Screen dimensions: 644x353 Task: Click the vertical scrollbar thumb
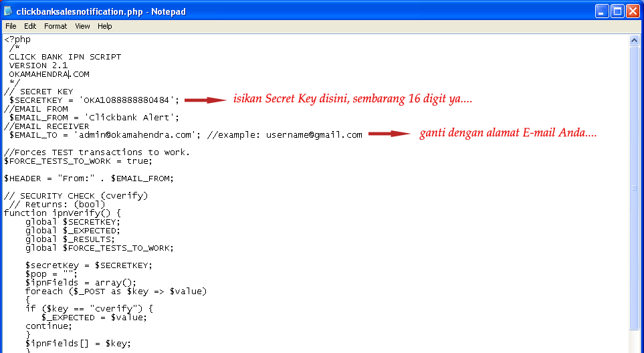click(x=634, y=188)
